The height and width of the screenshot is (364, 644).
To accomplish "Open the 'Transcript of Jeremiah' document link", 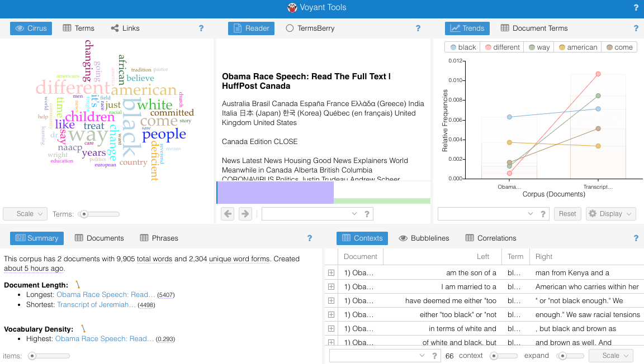I will click(x=96, y=304).
